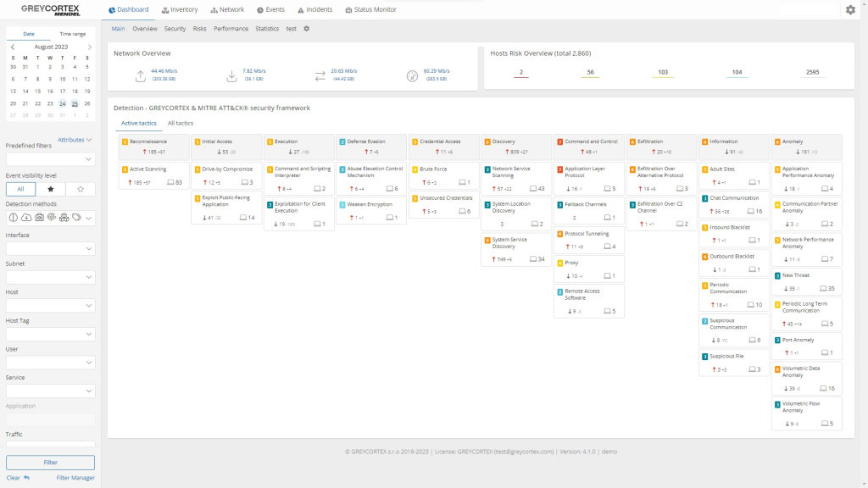Click the bidirectional traffic arrows icon
The width and height of the screenshot is (868, 488).
pyautogui.click(x=320, y=76)
